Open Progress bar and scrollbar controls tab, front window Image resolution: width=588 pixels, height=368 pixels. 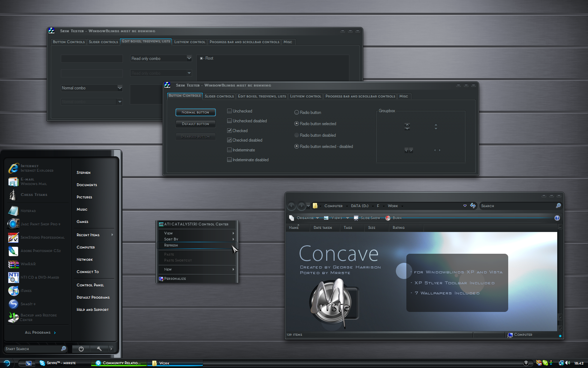click(360, 96)
